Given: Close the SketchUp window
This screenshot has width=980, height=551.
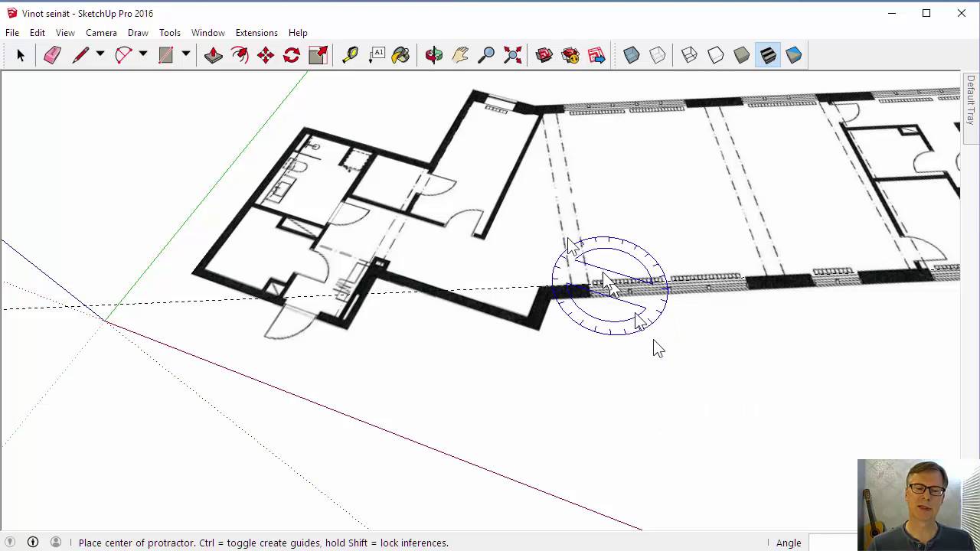Looking at the screenshot, I should pyautogui.click(x=962, y=13).
